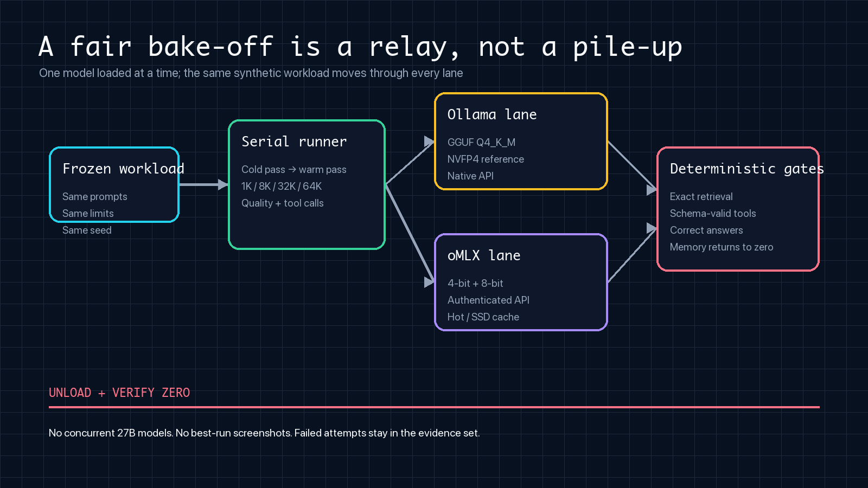Select the 'Deterministic gates' heading

click(747, 169)
